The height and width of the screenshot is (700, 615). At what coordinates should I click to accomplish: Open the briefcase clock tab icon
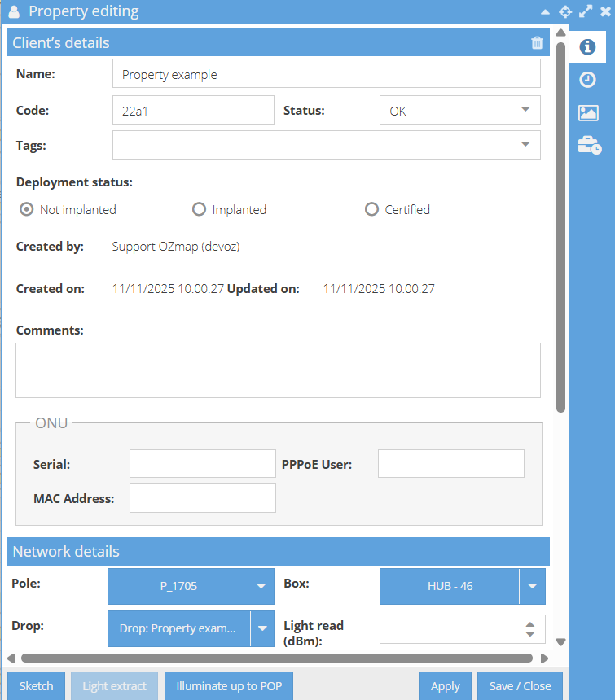coord(590,145)
